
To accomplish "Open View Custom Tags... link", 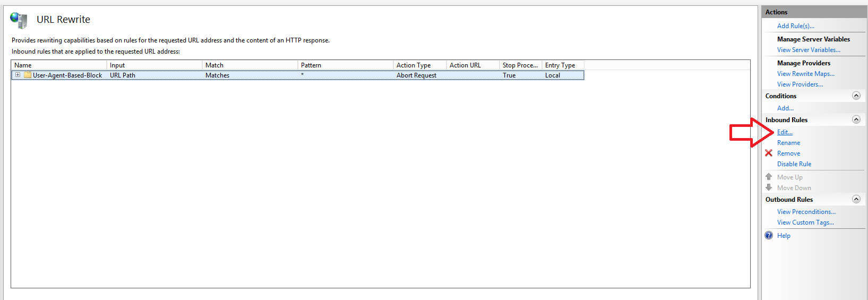I will (x=805, y=222).
